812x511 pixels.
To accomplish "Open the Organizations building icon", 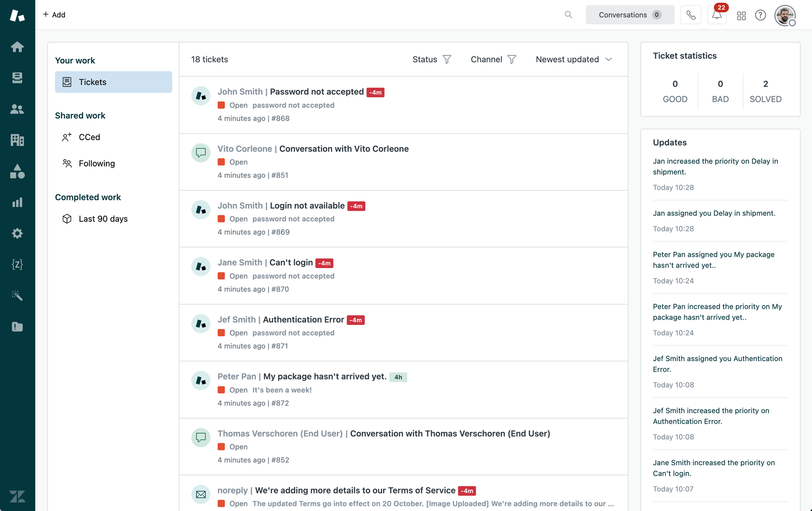I will (17, 140).
